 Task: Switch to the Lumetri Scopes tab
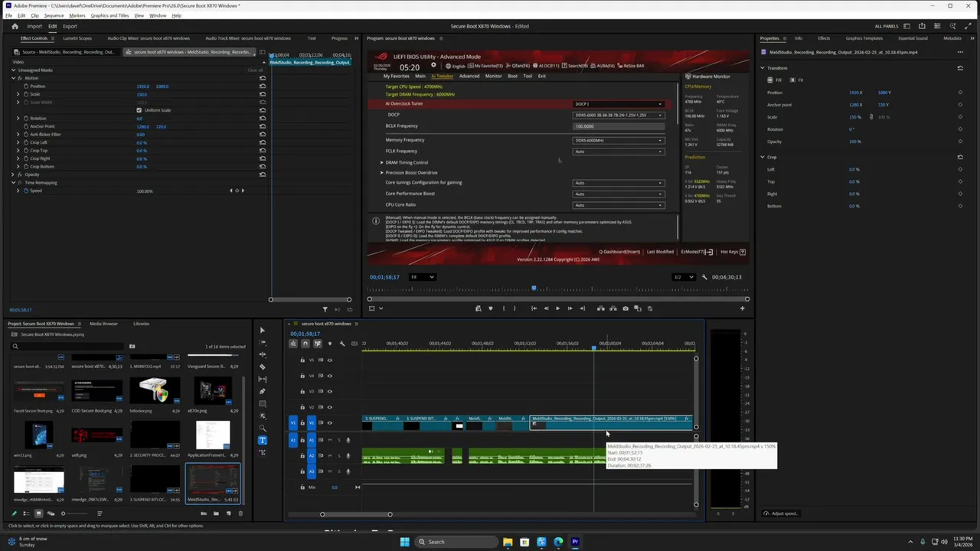[x=77, y=38]
